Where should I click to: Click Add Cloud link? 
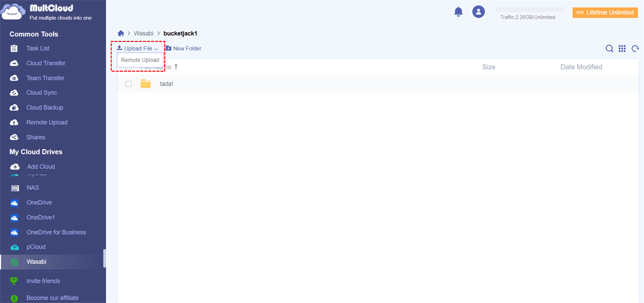point(41,167)
